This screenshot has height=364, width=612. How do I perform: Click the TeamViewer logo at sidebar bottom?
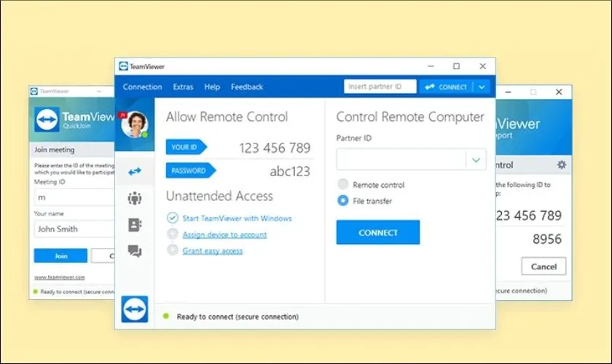click(135, 309)
